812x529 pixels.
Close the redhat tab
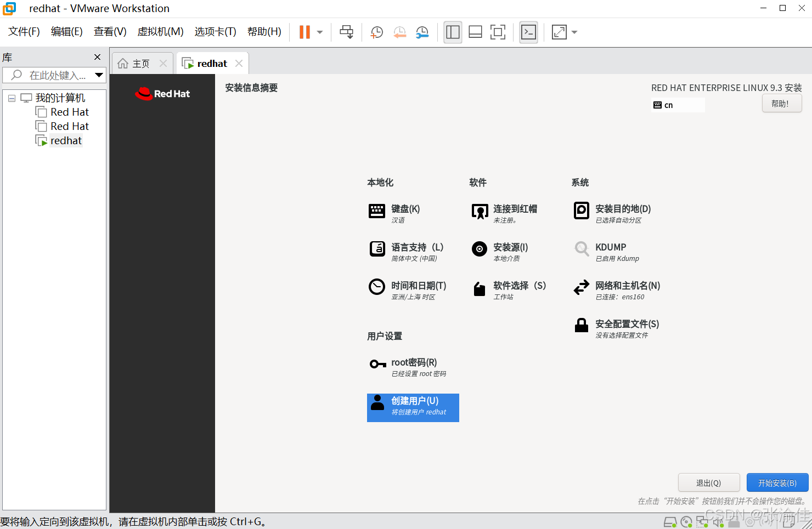coord(239,64)
